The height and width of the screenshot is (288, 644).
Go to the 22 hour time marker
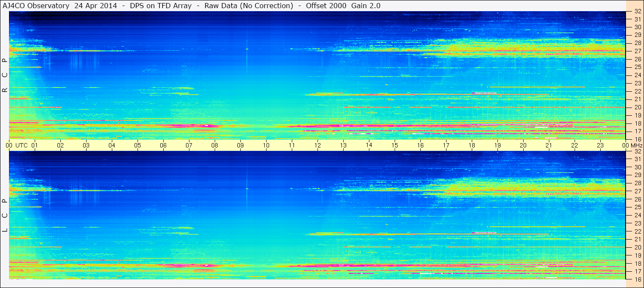click(x=575, y=145)
